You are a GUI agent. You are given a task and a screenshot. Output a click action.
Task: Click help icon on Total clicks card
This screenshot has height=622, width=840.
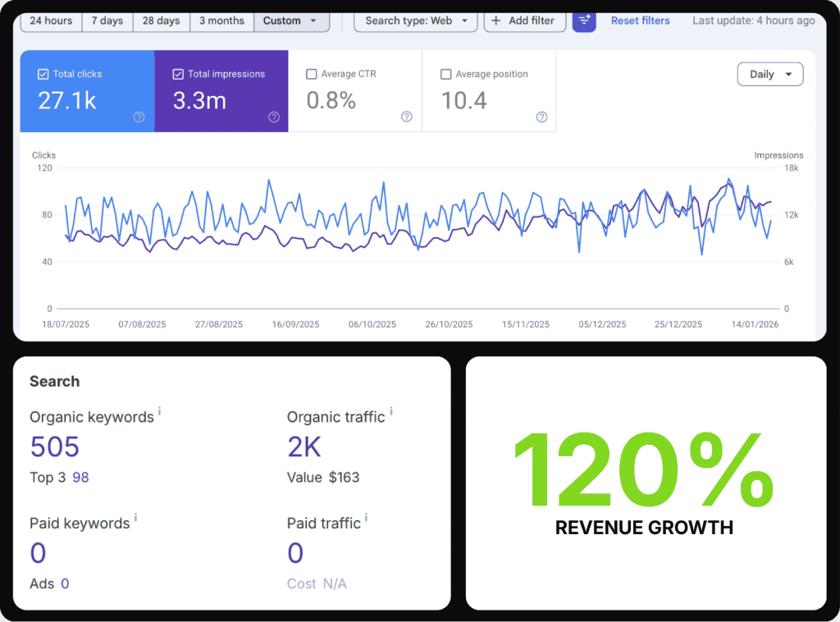pos(139,117)
